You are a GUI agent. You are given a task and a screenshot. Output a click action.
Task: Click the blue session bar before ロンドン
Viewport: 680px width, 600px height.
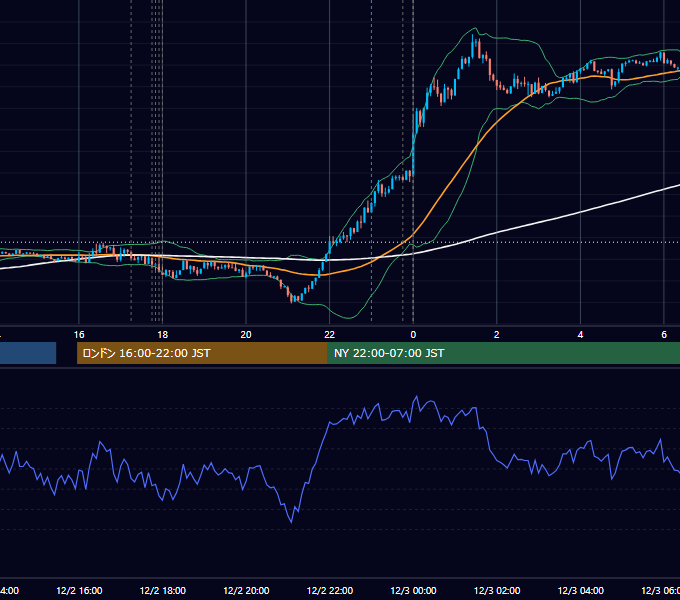[x=28, y=353]
